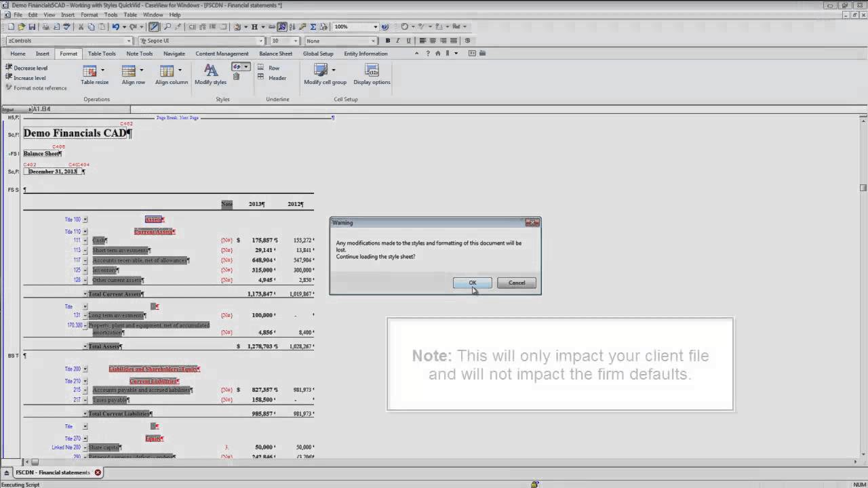Switch to the Table Tools ribbon tab
The width and height of the screenshot is (868, 488).
(x=102, y=54)
